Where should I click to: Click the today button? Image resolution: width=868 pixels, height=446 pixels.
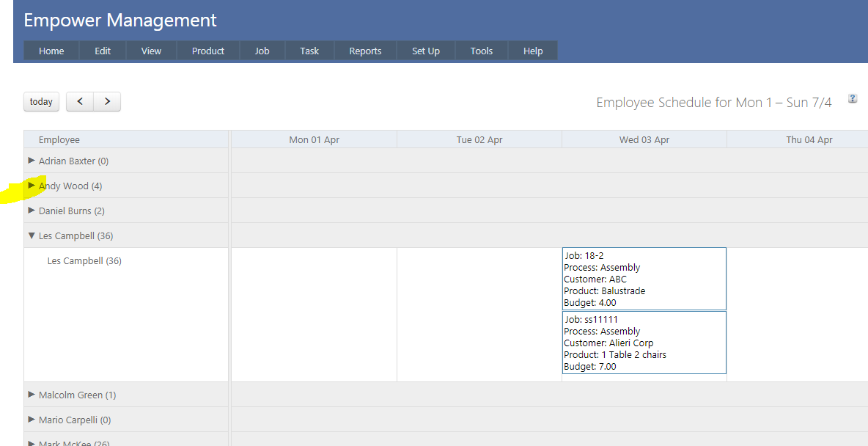(x=41, y=102)
